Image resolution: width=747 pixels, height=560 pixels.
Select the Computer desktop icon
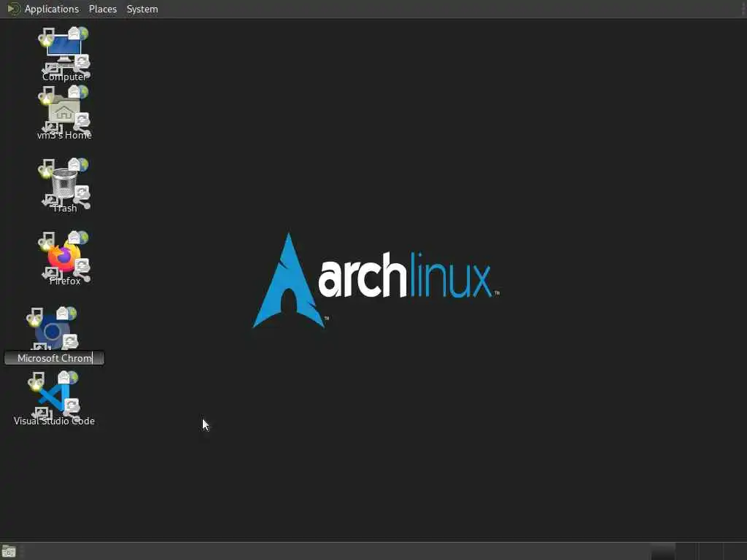[x=64, y=50]
